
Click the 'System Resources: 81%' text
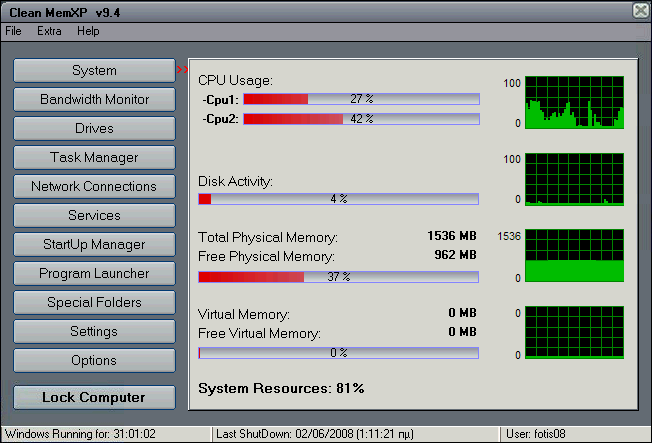(281, 389)
